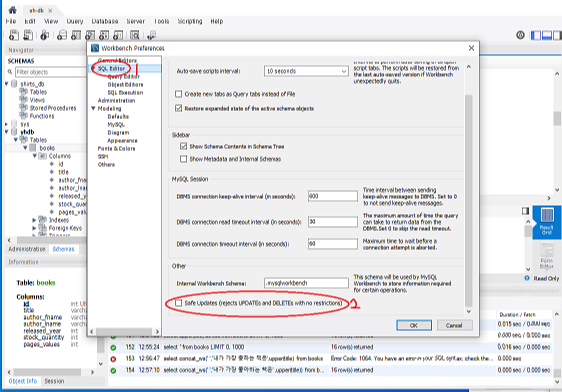The height and width of the screenshot is (392, 562).
Task: Open the Database menu
Action: (105, 21)
